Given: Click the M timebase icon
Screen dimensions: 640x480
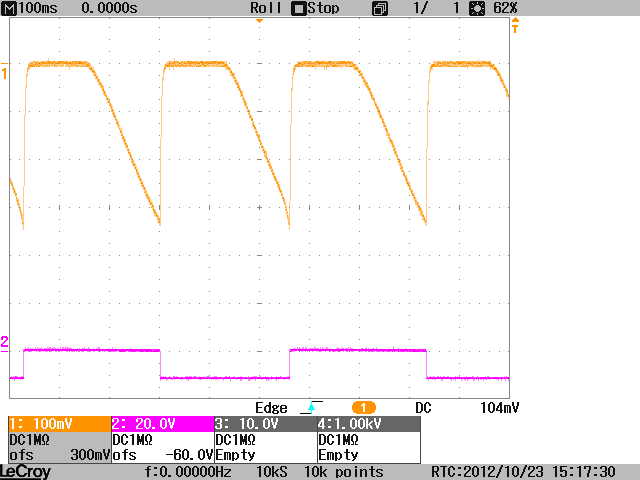Looking at the screenshot, I should pyautogui.click(x=9, y=8).
